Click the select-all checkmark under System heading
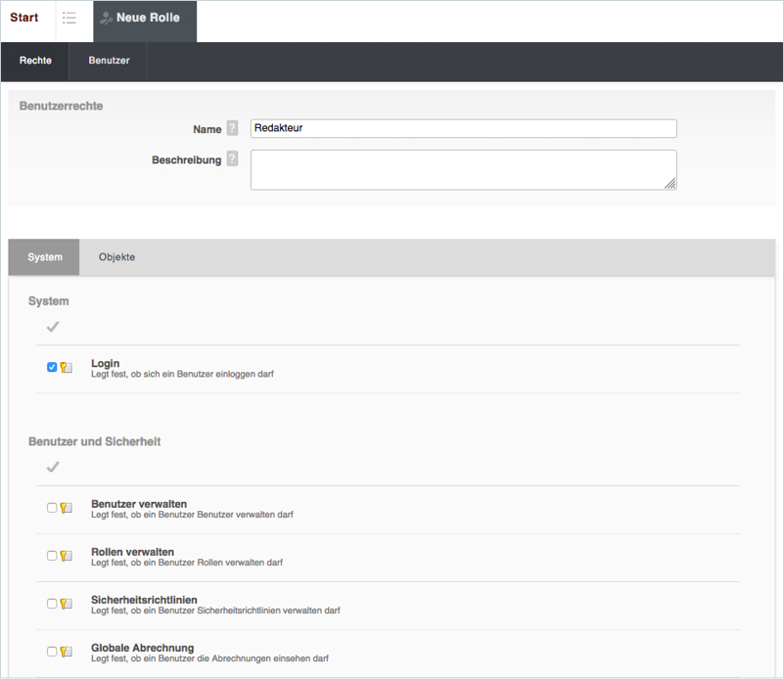784x679 pixels. click(53, 327)
